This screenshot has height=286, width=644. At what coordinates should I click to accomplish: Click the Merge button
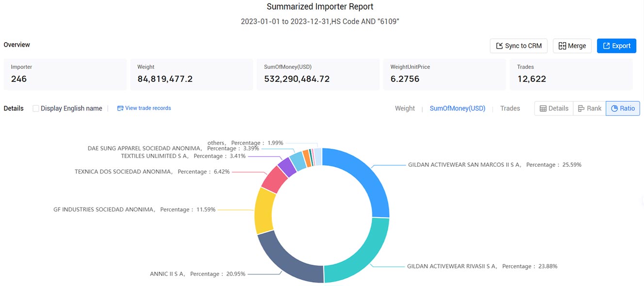click(572, 46)
